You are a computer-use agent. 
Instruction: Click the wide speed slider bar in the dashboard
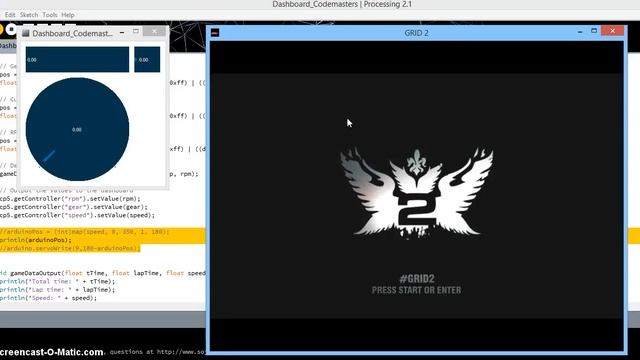77,60
